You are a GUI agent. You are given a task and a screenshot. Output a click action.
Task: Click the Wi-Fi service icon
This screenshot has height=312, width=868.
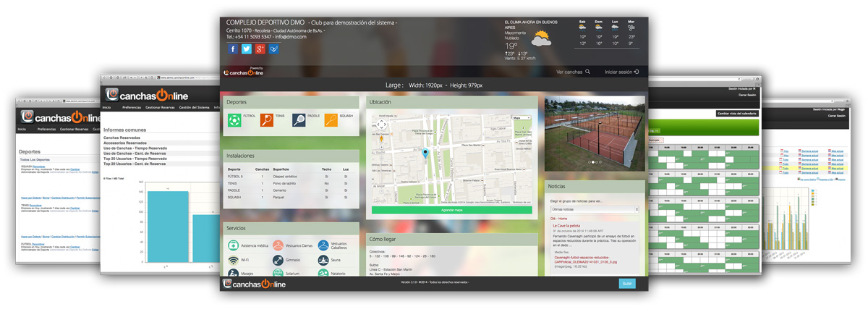point(233,260)
